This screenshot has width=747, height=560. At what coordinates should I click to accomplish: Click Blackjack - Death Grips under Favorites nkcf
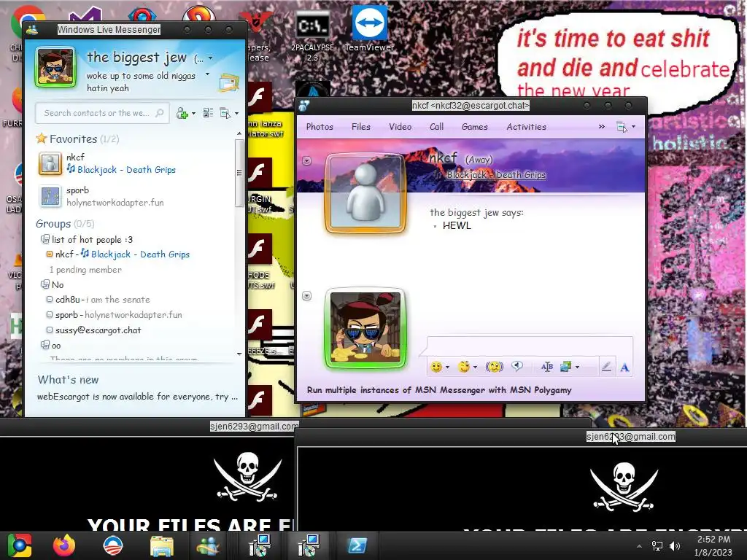pos(126,169)
